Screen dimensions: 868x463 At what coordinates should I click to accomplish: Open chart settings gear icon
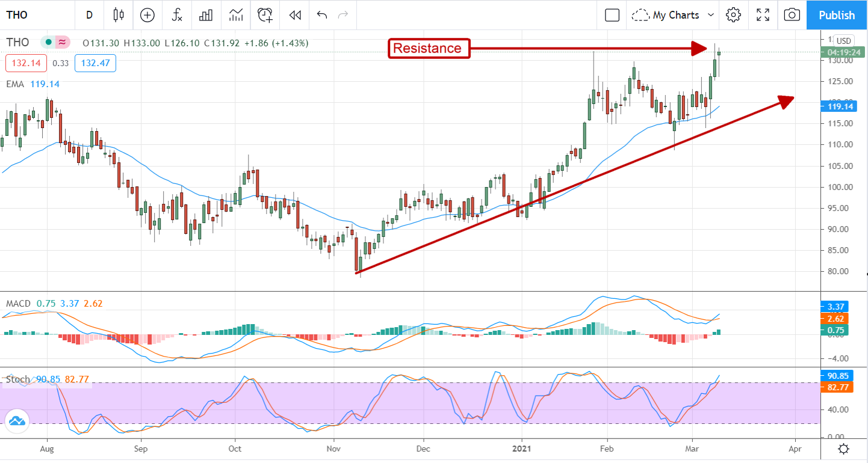[733, 15]
